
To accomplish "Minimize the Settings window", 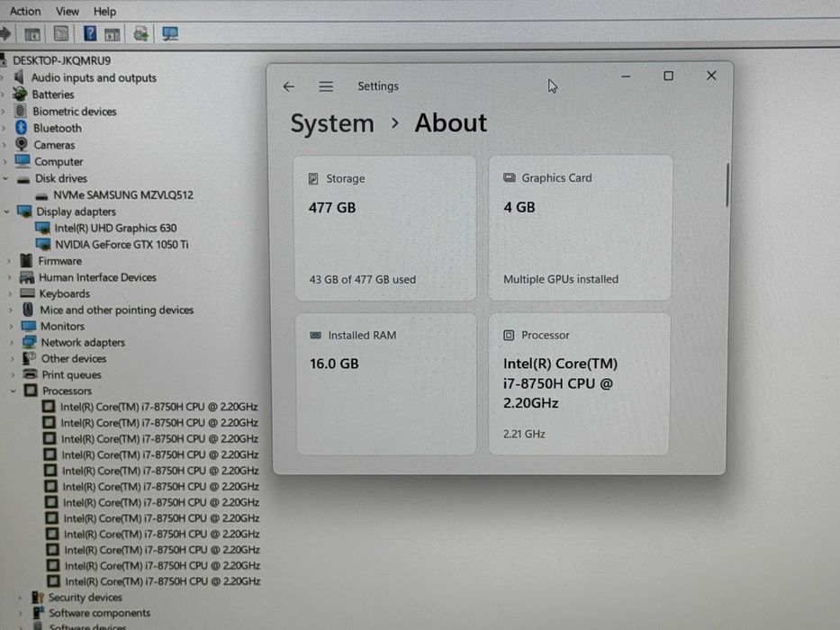I will (x=625, y=76).
